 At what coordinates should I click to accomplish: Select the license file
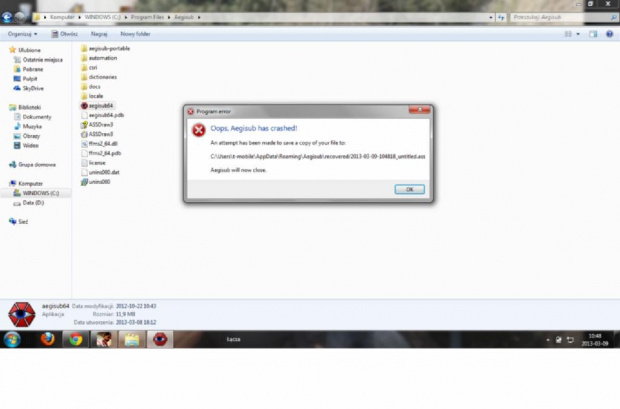pyautogui.click(x=93, y=163)
